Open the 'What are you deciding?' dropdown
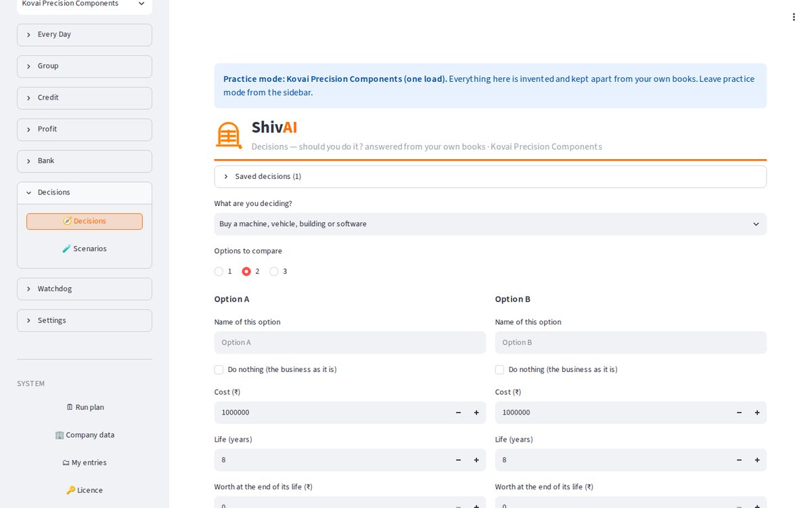 pos(491,224)
